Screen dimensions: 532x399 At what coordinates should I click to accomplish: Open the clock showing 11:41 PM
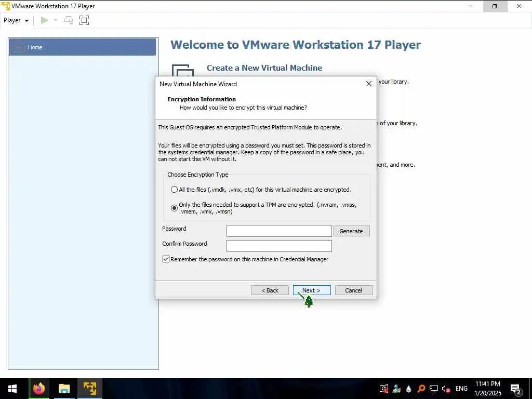point(487,389)
